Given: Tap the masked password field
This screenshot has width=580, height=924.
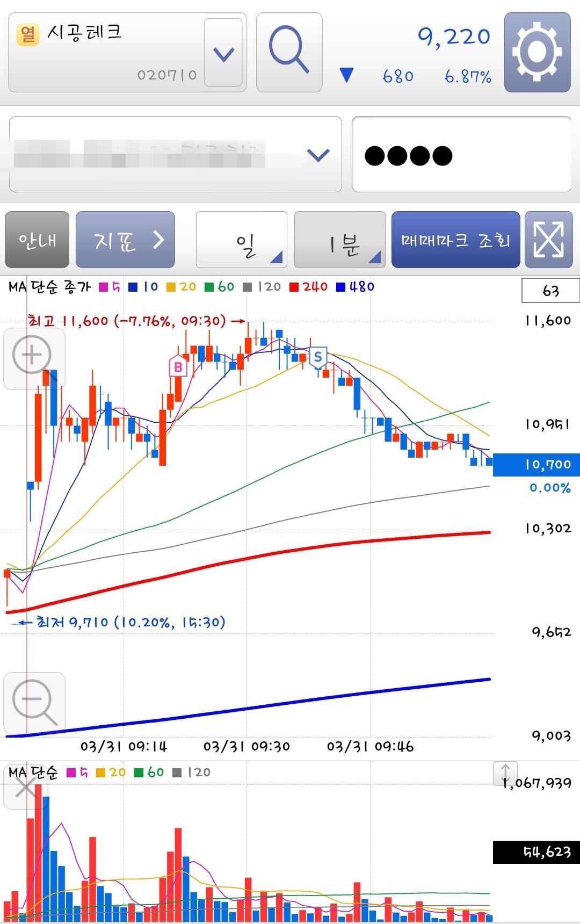Looking at the screenshot, I should click(x=461, y=154).
